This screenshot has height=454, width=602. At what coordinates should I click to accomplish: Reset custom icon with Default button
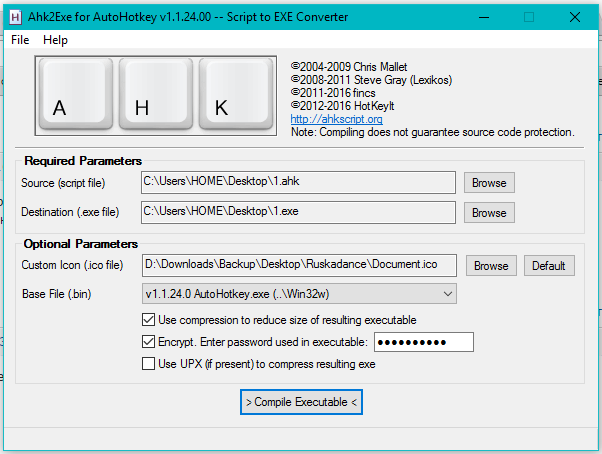[549, 266]
